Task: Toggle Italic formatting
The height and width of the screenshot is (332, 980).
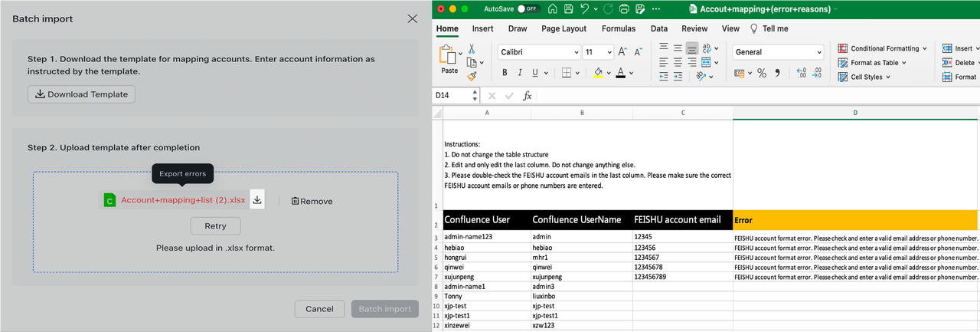Action: pyautogui.click(x=520, y=73)
